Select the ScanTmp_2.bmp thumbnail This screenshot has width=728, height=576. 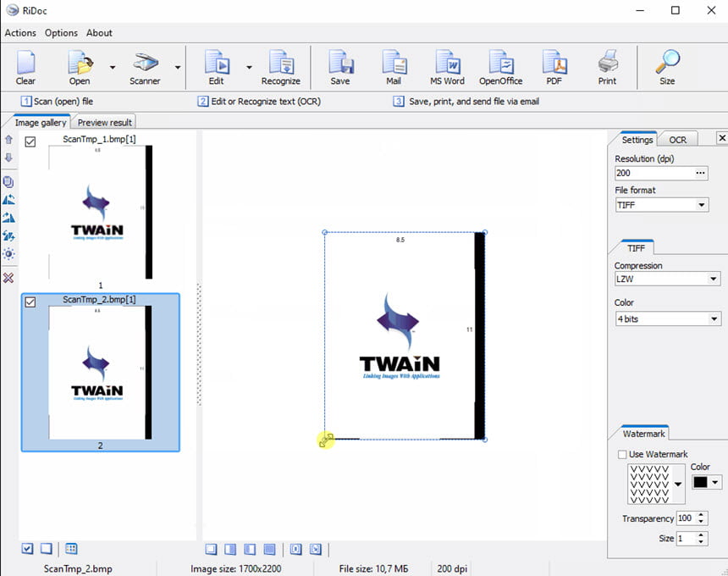click(x=100, y=373)
